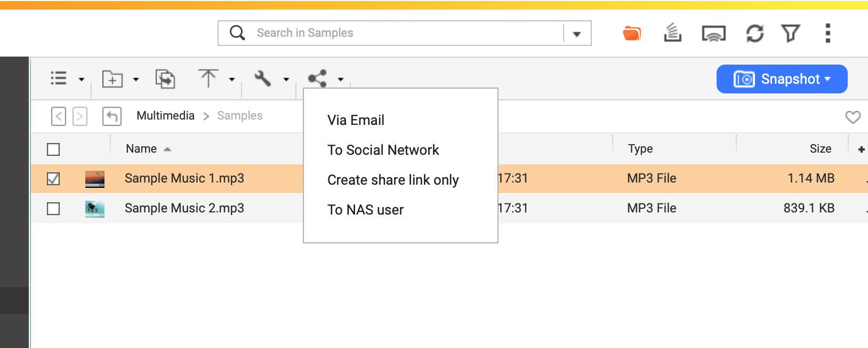This screenshot has width=868, height=348.
Task: Open the Snapshot dropdown button
Action: tap(782, 79)
